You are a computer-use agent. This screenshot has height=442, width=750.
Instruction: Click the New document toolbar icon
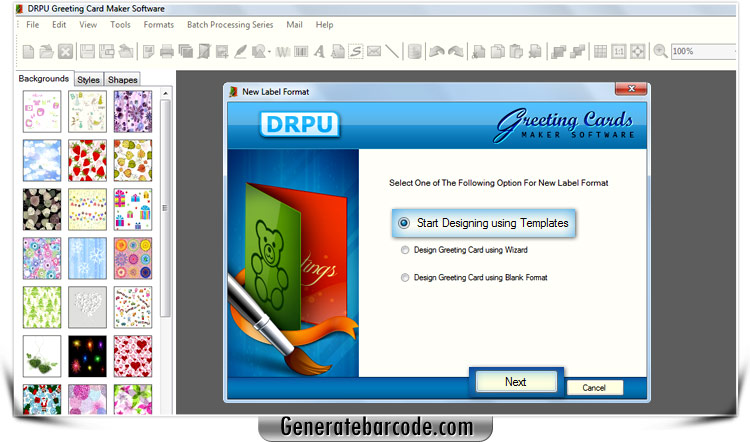click(28, 51)
